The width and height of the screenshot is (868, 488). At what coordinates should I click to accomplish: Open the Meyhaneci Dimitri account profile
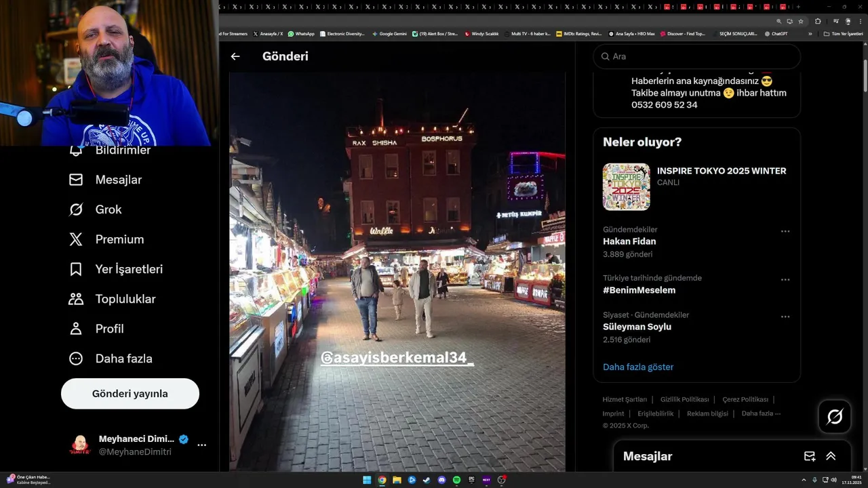129,445
